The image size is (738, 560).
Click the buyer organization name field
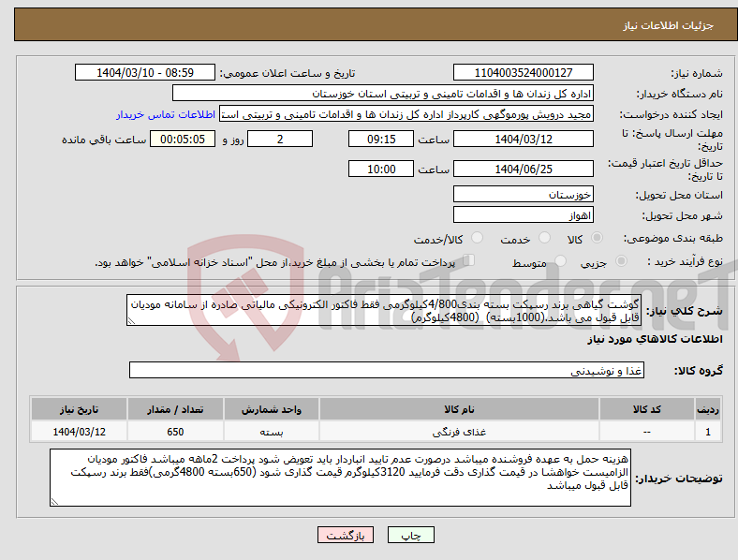click(382, 93)
